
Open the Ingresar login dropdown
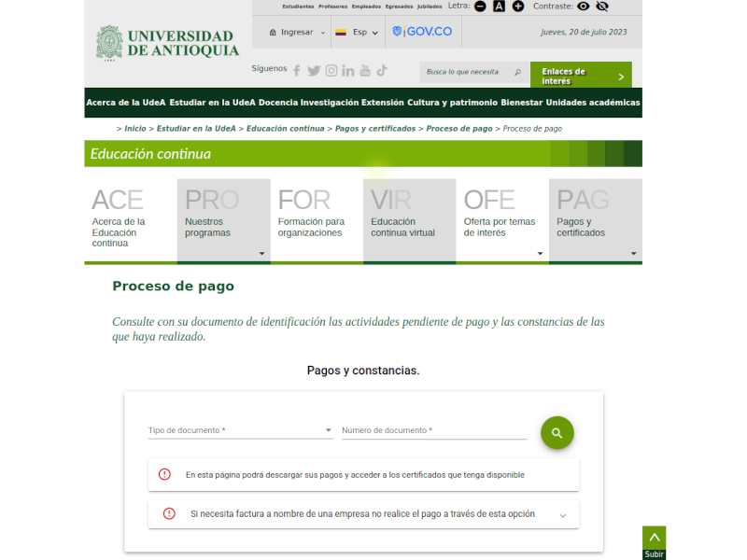coord(297,32)
